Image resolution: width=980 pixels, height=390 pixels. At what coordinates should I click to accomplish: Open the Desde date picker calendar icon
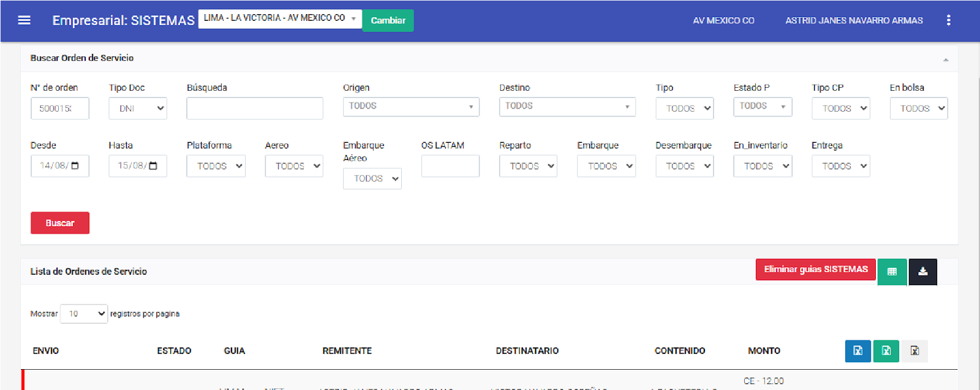tap(75, 166)
